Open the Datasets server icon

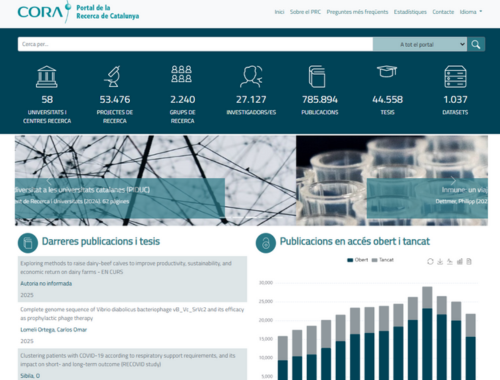tap(455, 77)
